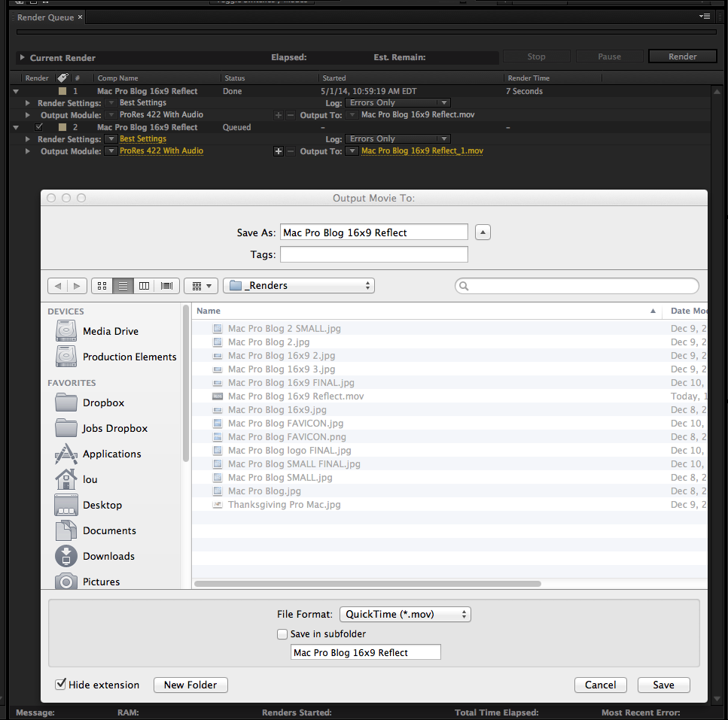The height and width of the screenshot is (720, 728).
Task: Go back in the file browser
Action: [57, 286]
